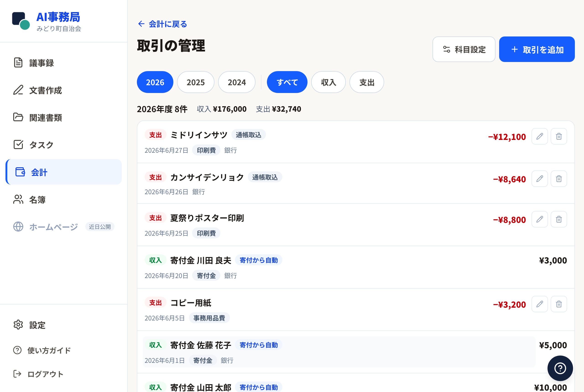Open the floating help button
Viewport: 584px width, 392px height.
click(560, 368)
